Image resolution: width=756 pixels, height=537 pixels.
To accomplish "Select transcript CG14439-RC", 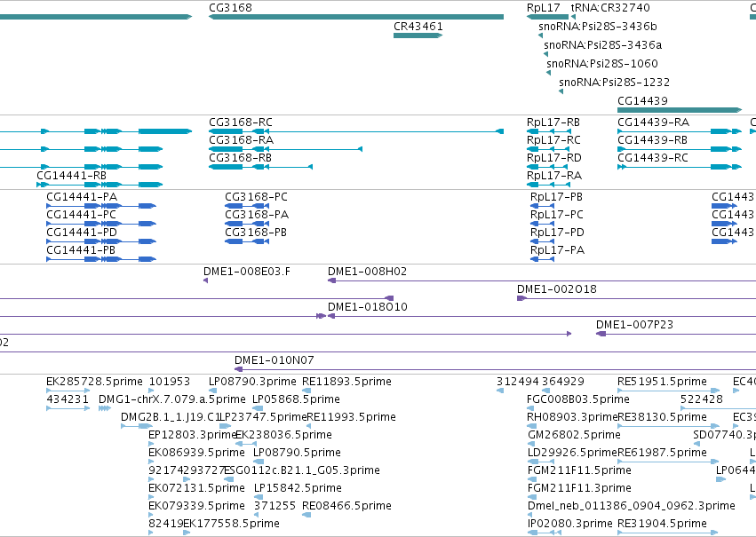I will [x=680, y=167].
